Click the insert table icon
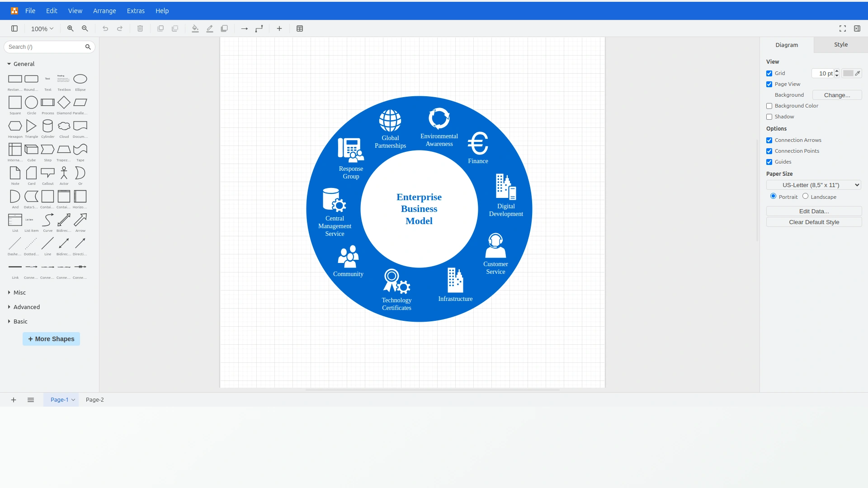 coord(299,28)
